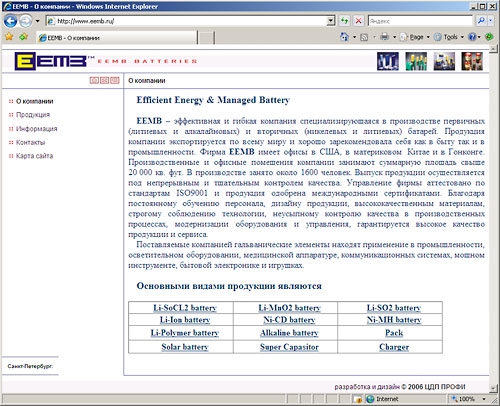
Task: Go to browser Home page icon
Action: (x=344, y=37)
